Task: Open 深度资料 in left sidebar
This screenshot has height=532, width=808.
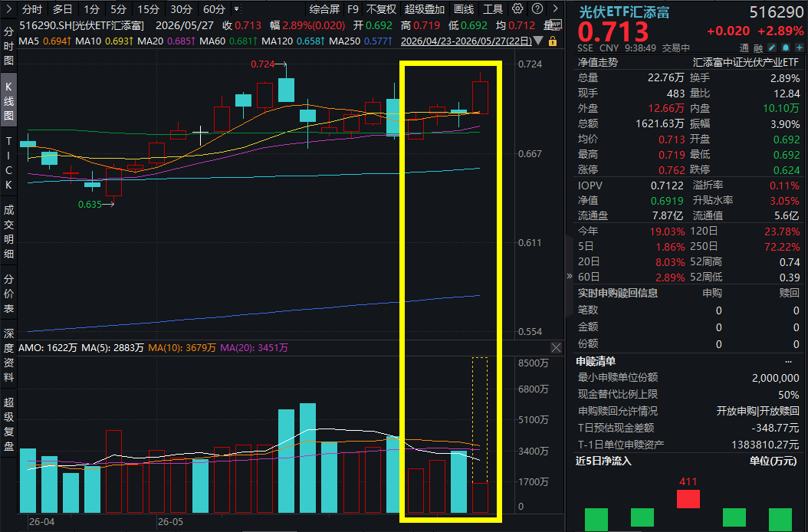Action: (x=8, y=356)
